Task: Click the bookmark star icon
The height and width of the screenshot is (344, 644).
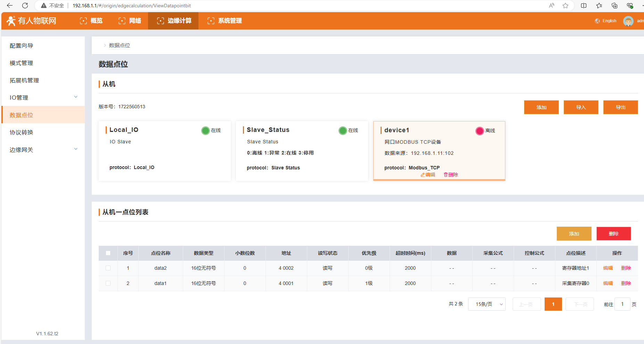Action: point(565,6)
